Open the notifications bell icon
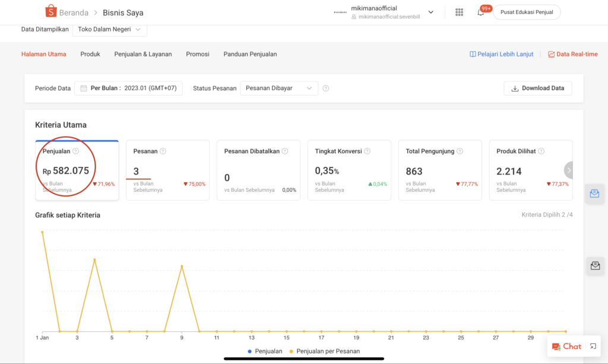608x364 pixels. point(481,12)
